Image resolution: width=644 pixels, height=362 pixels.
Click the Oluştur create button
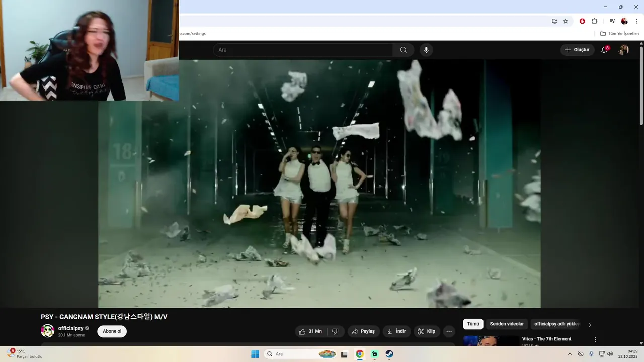(577, 50)
